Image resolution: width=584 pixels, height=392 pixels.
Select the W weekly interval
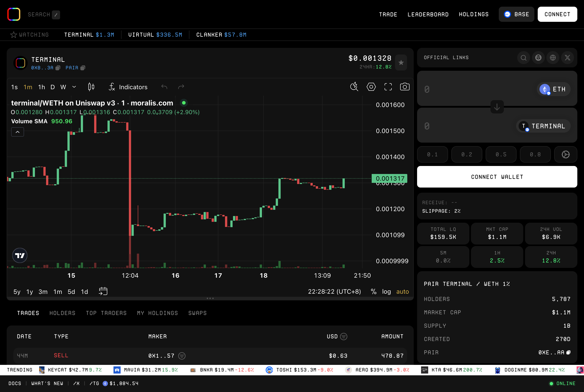[63, 87]
